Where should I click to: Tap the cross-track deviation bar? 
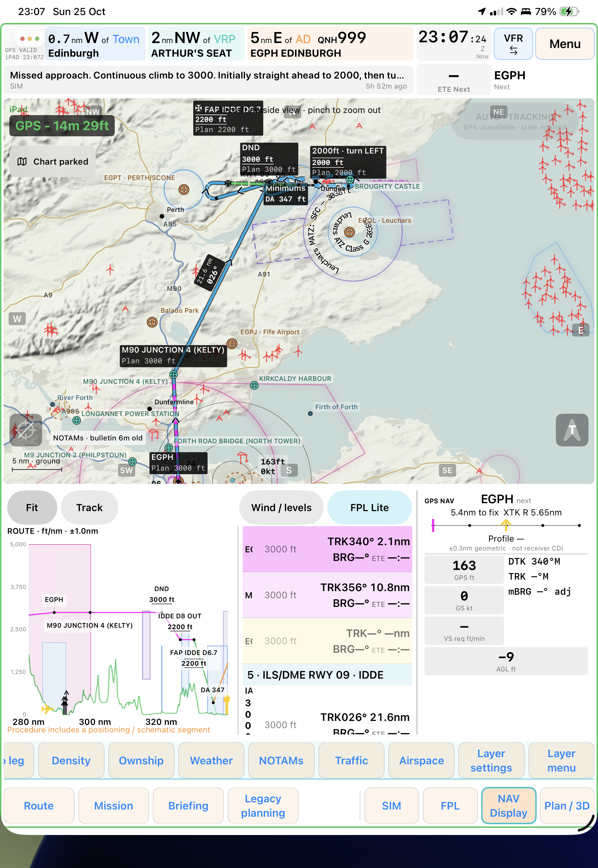coord(506,525)
